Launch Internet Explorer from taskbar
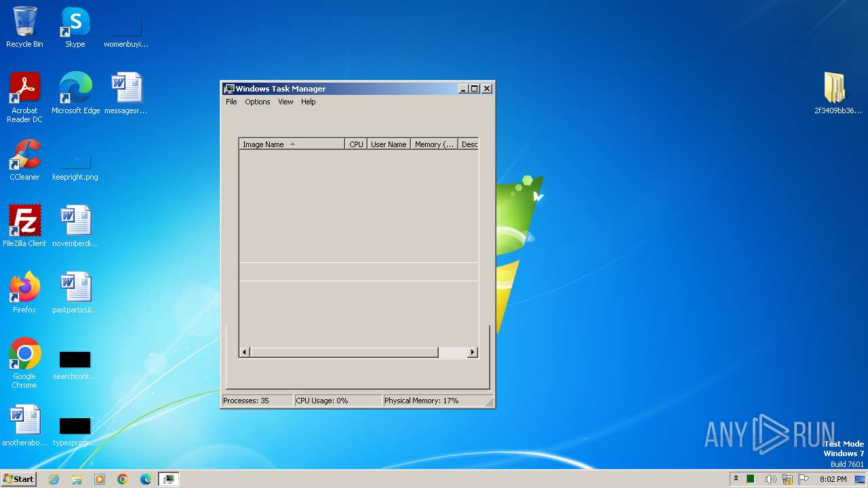The height and width of the screenshot is (488, 868). coord(54,479)
